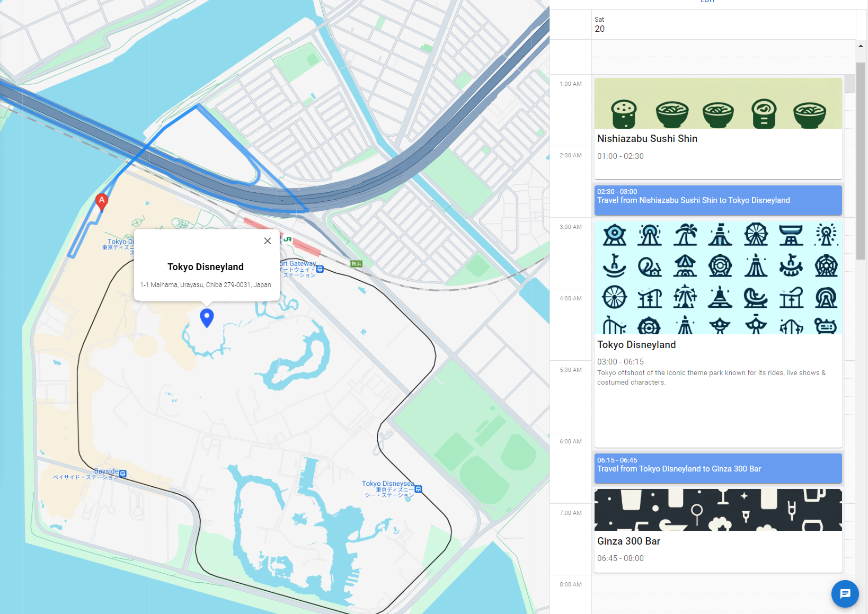Click the "03:00 - 06:15" time range

(620, 362)
